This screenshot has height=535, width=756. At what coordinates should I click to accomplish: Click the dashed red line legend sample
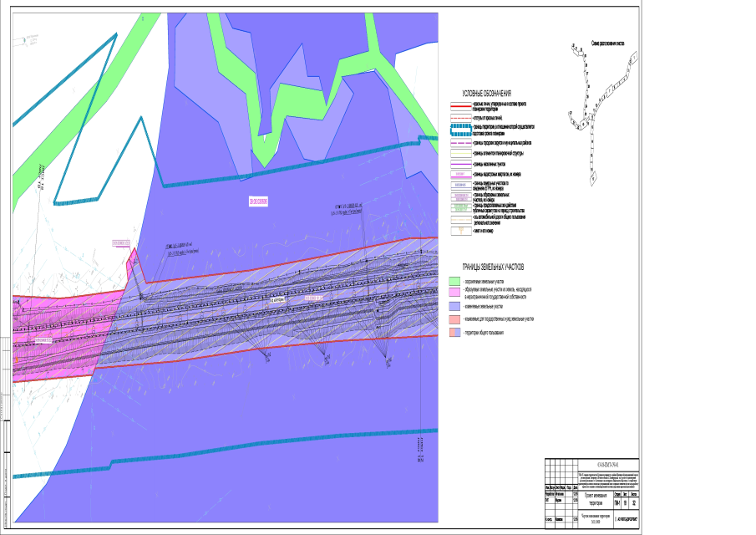coord(459,118)
